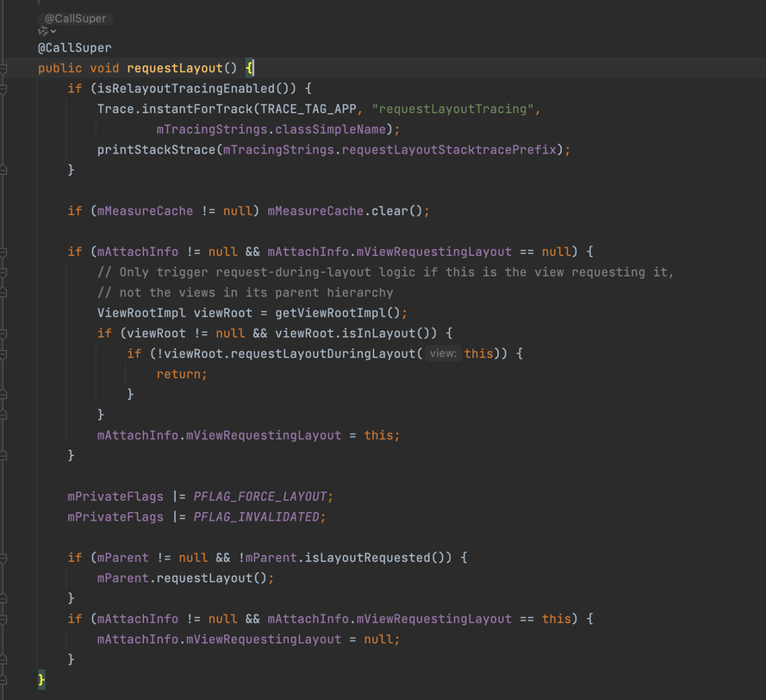Viewport: 766px width, 700px height.
Task: Click the inlay hints icon below @CallSuper hint
Action: [42, 31]
